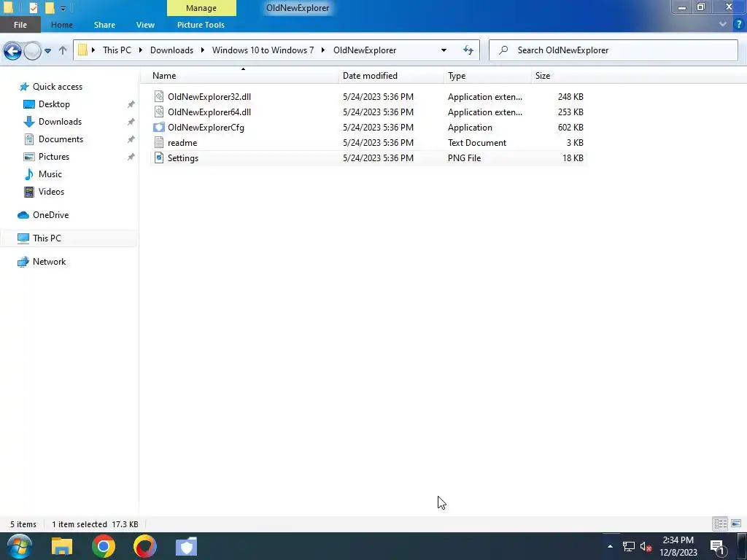Sort by Size column header
Viewport: 747px width, 560px height.
click(543, 76)
